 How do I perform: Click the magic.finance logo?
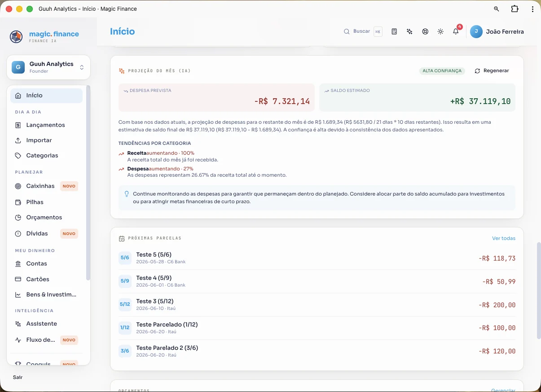coord(44,36)
